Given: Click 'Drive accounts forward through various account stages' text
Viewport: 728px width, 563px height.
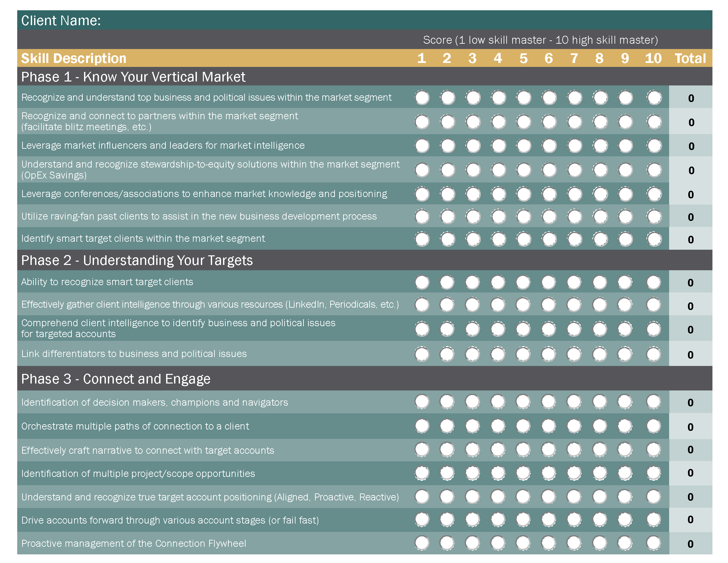Looking at the screenshot, I should coord(170,520).
